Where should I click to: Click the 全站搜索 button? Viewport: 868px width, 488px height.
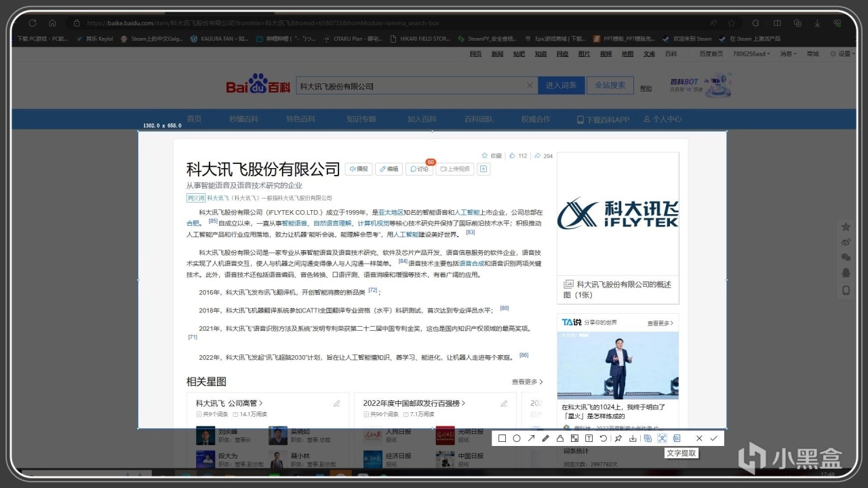(610, 85)
